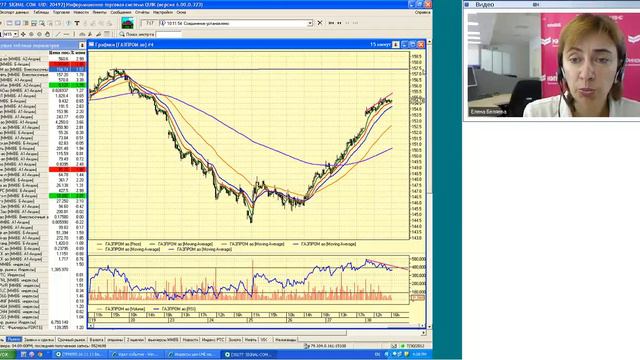Image resolution: width=640 pixels, height=360 pixels.
Task: Click the landscape picture icon in toolbar
Action: pos(127,23)
